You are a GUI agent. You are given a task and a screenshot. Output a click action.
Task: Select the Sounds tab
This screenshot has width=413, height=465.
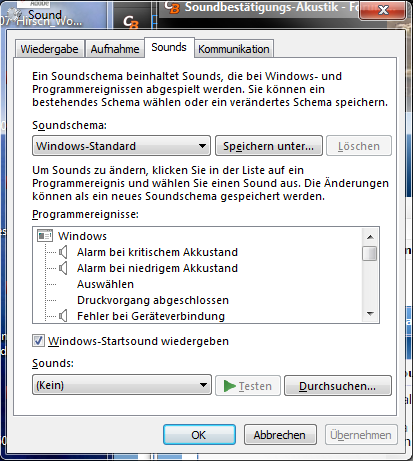169,47
